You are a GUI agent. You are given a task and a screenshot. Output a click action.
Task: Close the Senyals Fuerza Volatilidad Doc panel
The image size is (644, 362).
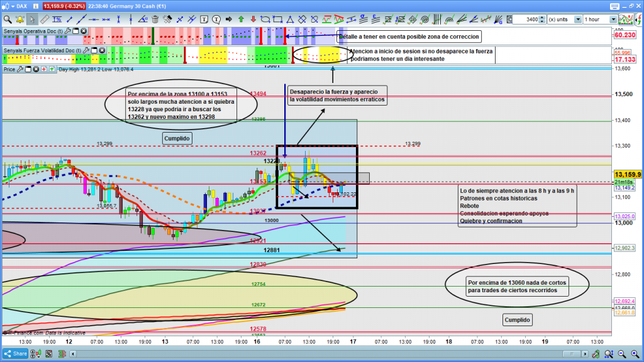102,50
